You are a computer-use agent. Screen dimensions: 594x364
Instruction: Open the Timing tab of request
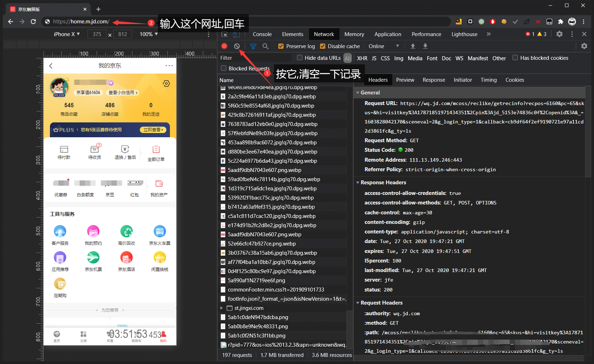point(489,80)
